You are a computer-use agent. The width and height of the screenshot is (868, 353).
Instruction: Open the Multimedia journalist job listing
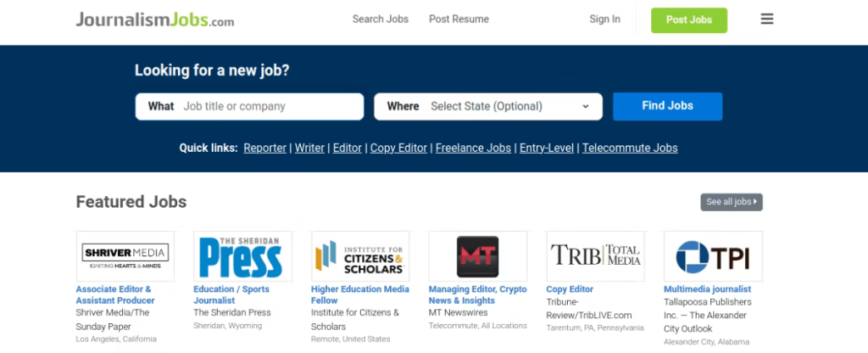(708, 289)
